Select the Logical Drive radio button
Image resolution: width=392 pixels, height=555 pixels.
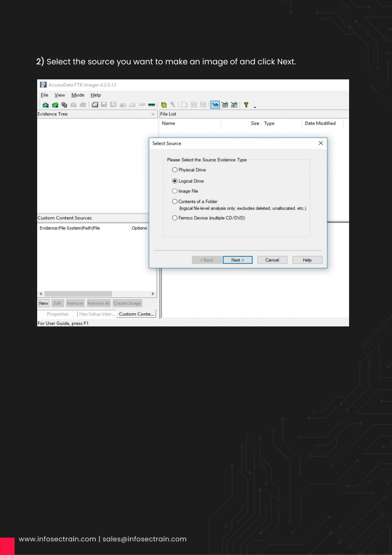click(175, 181)
